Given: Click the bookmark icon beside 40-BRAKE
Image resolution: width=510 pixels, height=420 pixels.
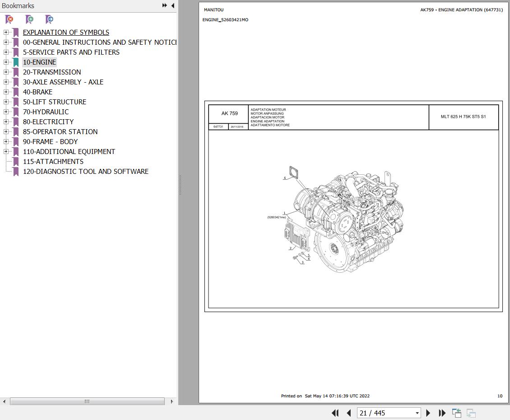Looking at the screenshot, I should pyautogui.click(x=16, y=92).
